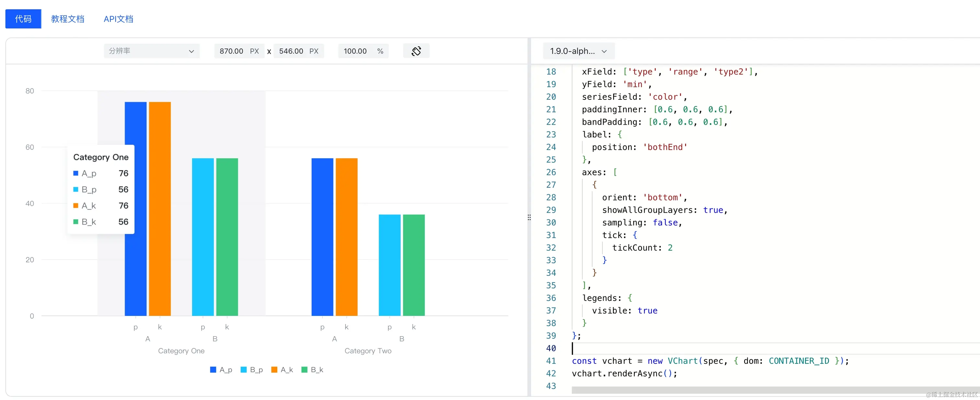980x400 pixels.
Task: Open the 教程文档 tab
Action: click(x=68, y=19)
